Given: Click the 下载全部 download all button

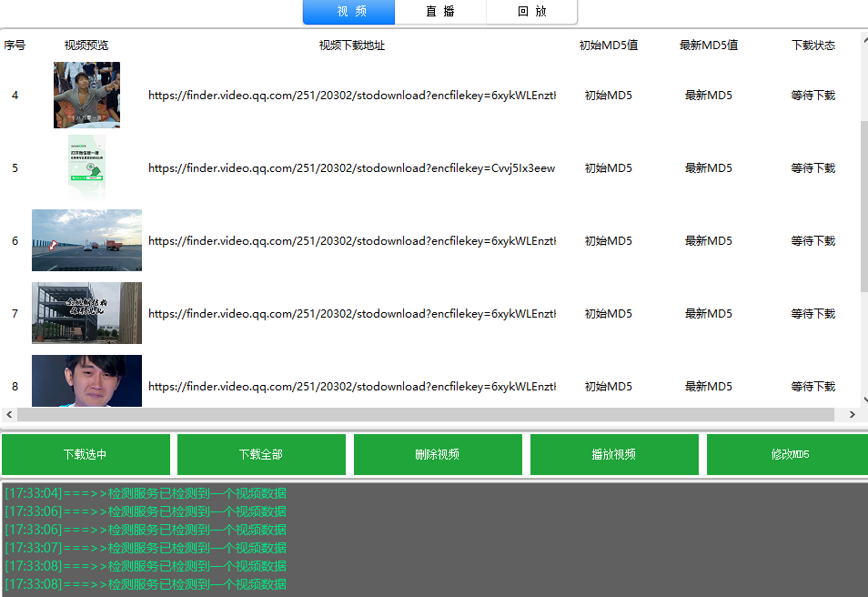Looking at the screenshot, I should [261, 453].
